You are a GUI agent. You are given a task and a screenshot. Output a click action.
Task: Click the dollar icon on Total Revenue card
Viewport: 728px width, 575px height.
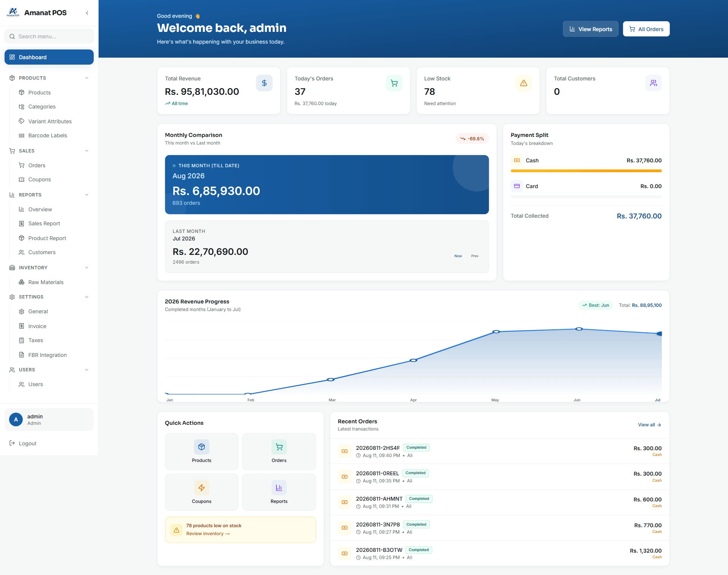pyautogui.click(x=264, y=83)
